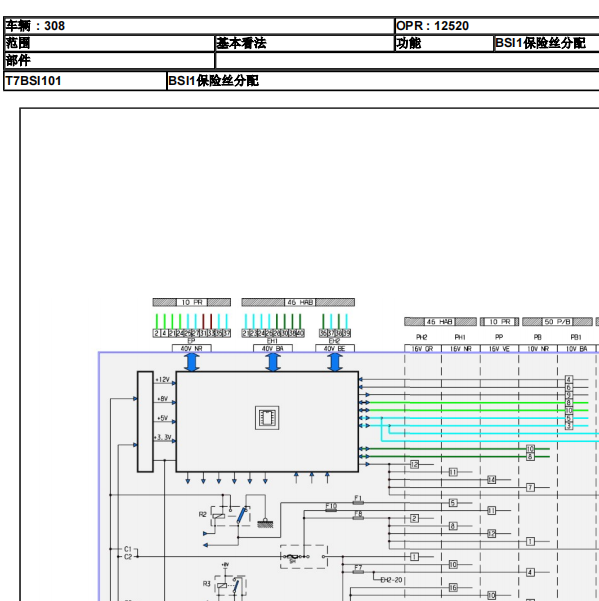Click the '10 PR' bar above connector EP
Viewport: 599px width, 601px height.
point(192,302)
